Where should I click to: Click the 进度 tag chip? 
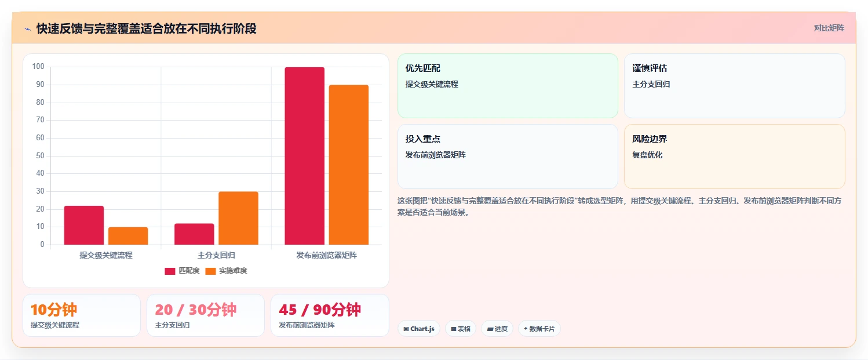coord(497,329)
